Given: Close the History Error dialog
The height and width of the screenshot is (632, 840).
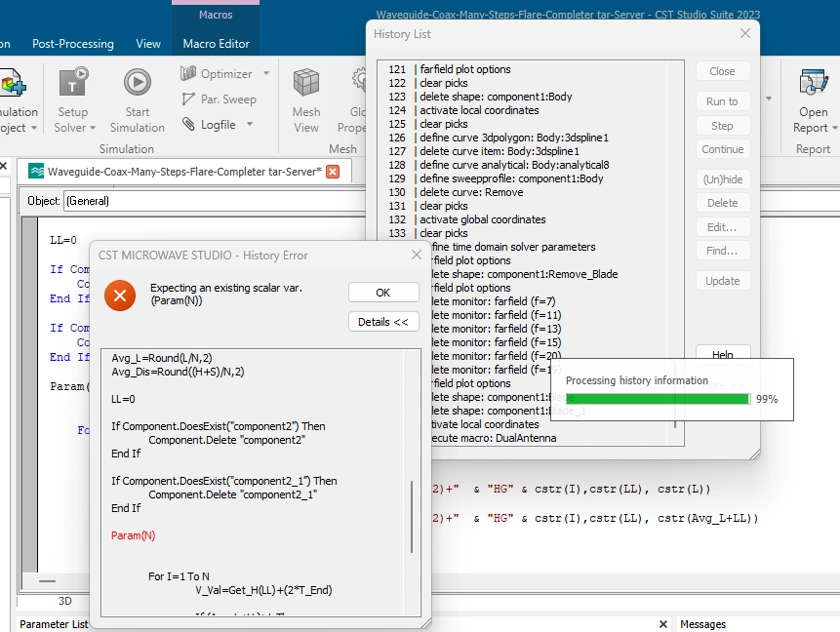Looking at the screenshot, I should tap(417, 255).
